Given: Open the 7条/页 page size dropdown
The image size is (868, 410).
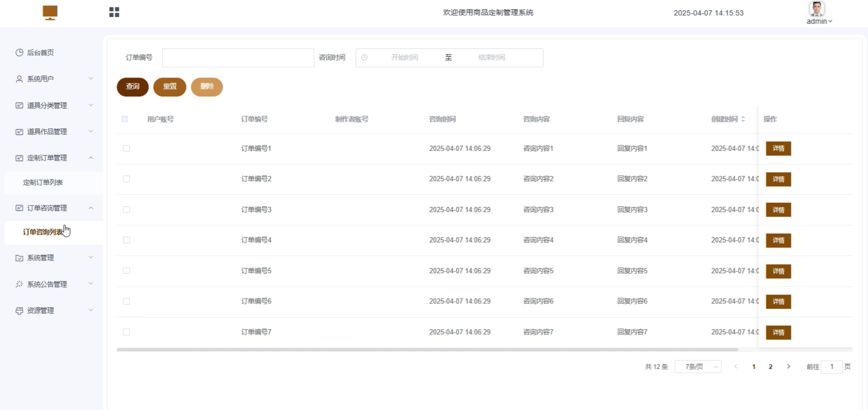Looking at the screenshot, I should [698, 367].
